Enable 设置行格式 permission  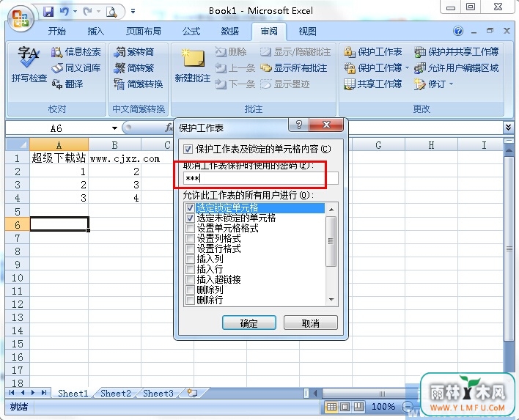pyautogui.click(x=190, y=249)
